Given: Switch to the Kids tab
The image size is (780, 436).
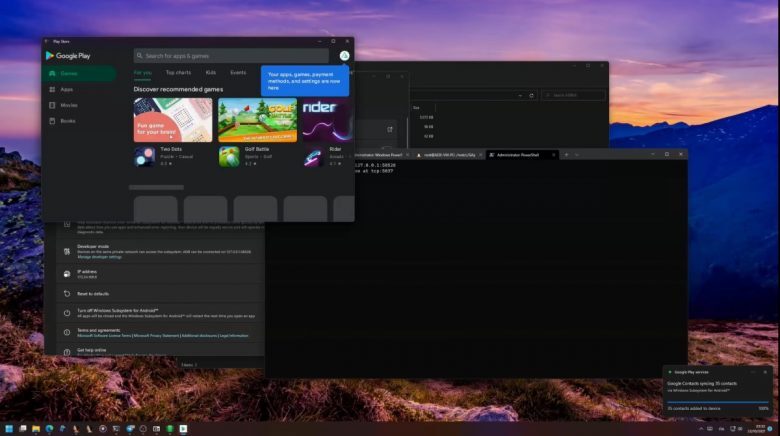Looking at the screenshot, I should tap(211, 73).
